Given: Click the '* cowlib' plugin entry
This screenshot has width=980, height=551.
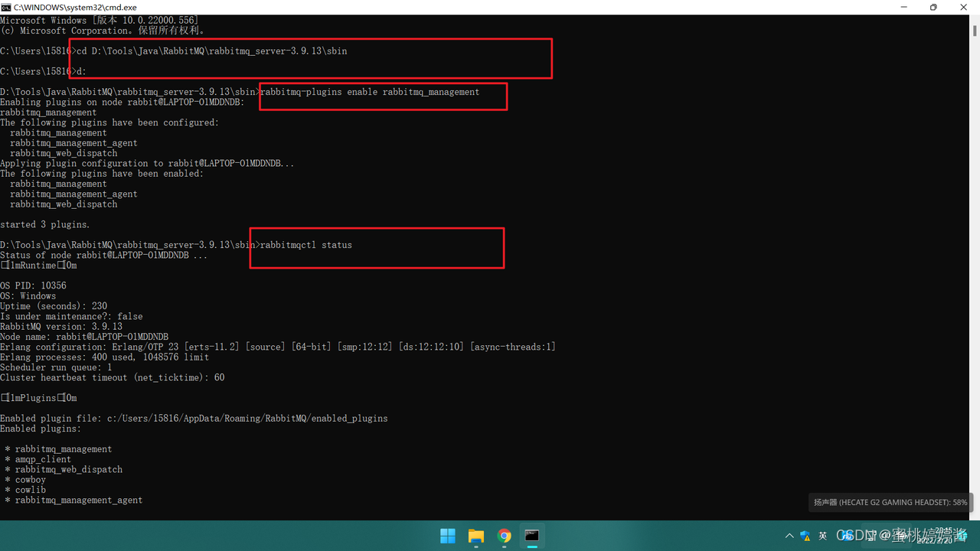Looking at the screenshot, I should tap(25, 490).
